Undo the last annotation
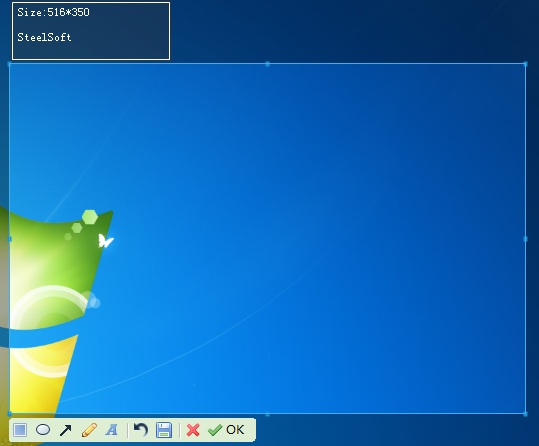The height and width of the screenshot is (446, 539). point(141,430)
